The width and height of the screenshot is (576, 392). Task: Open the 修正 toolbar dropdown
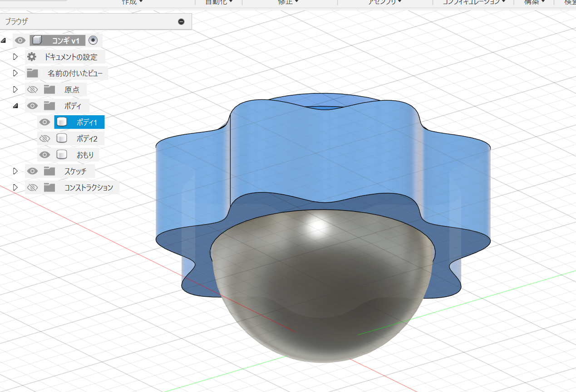tap(288, 2)
